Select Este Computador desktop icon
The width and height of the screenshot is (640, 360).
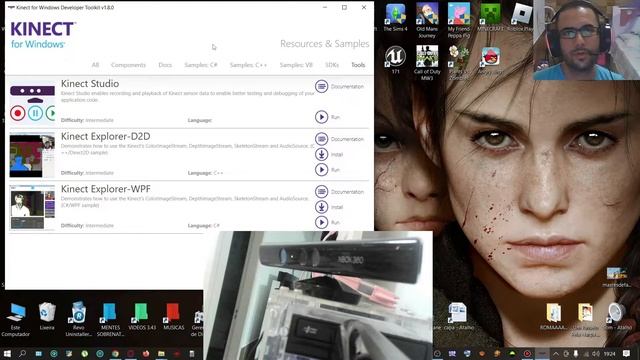click(16, 320)
